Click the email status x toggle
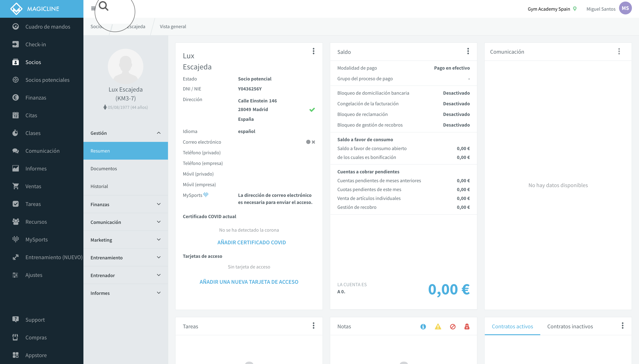The width and height of the screenshot is (639, 364). coord(314,142)
